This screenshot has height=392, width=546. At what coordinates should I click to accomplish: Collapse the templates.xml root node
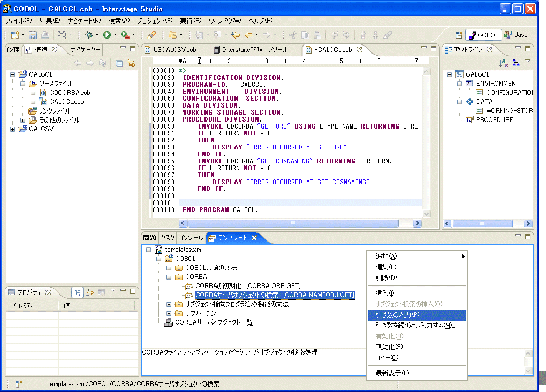(x=149, y=250)
